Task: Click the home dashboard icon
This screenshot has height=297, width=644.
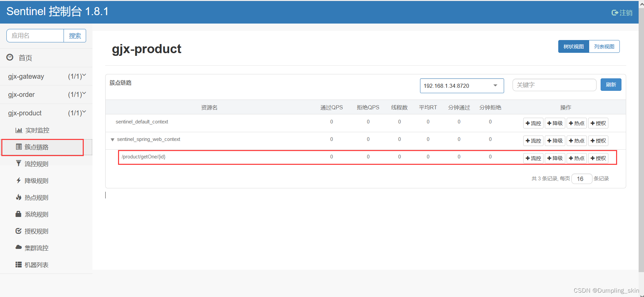Action: [x=10, y=58]
